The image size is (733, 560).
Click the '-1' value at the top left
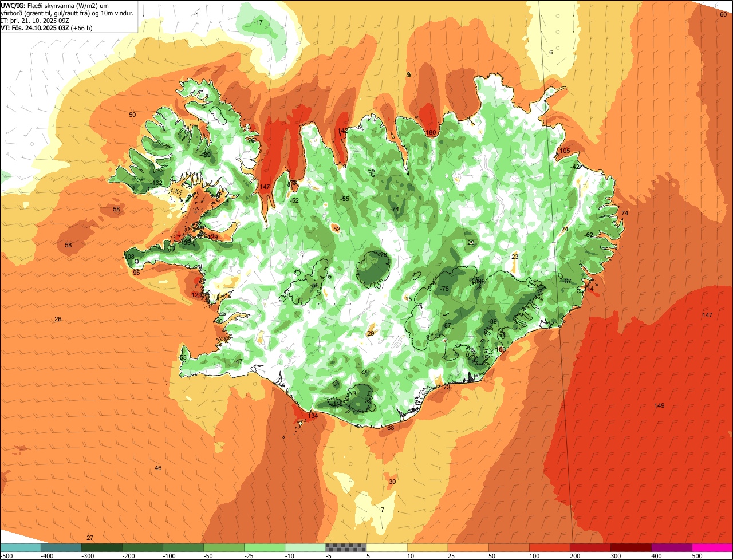[x=196, y=14]
